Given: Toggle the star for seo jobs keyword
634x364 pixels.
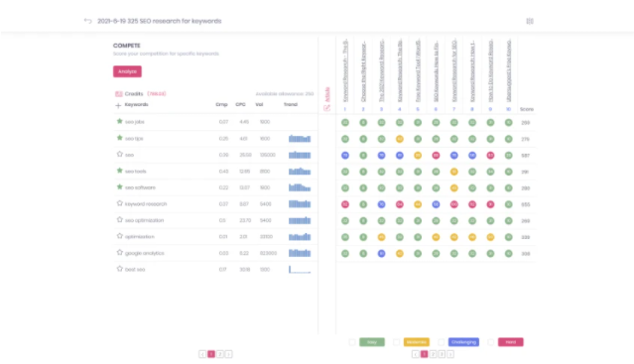Looking at the screenshot, I should tap(120, 121).
